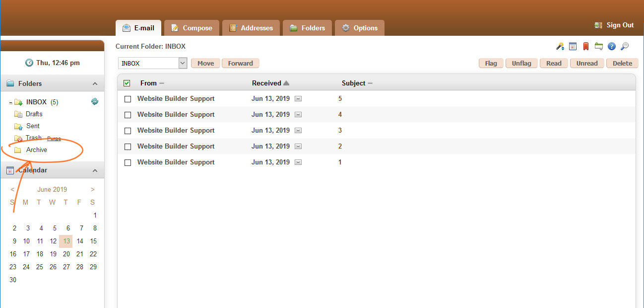Open the Folders tab
644x308 pixels.
(307, 28)
